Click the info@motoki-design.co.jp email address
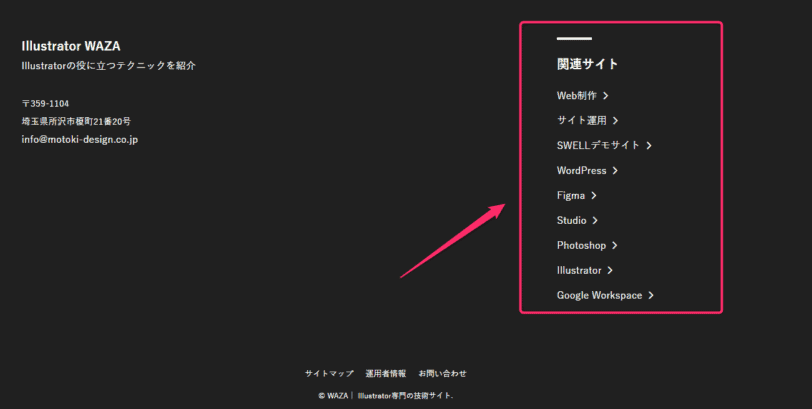 (80, 139)
